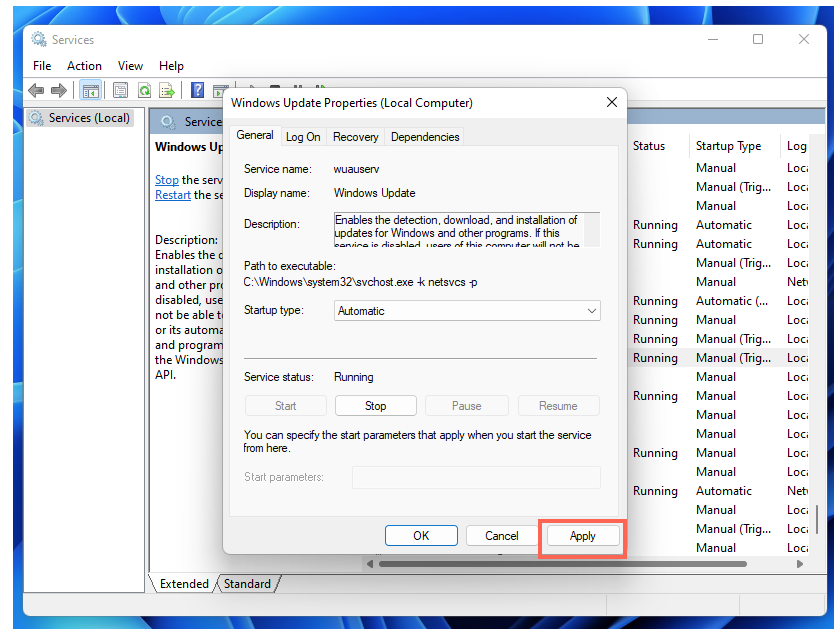Viewport: 840px width, 638px height.
Task: Click the Services gear icon in title bar
Action: click(x=39, y=39)
